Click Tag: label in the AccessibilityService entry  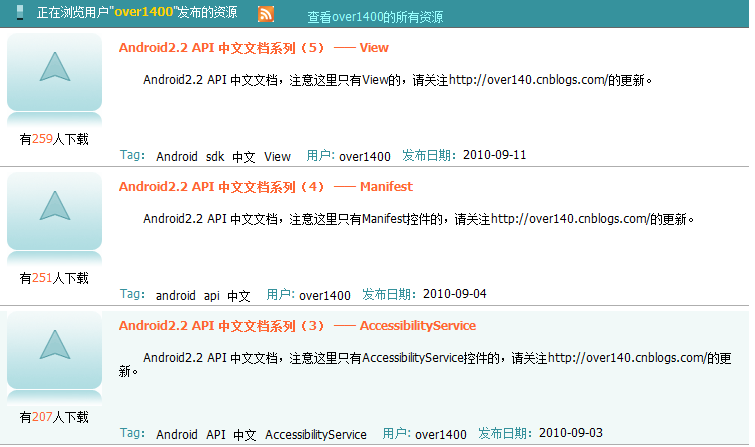point(132,433)
